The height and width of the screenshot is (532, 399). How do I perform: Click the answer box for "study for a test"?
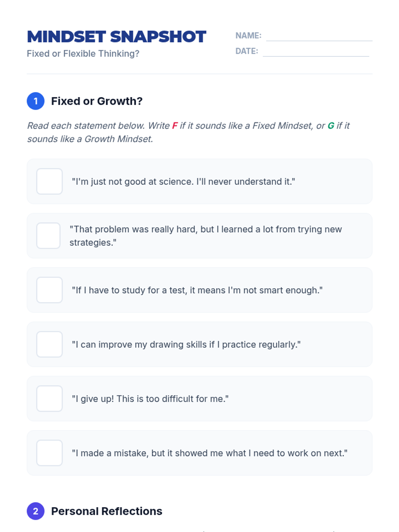coord(50,290)
